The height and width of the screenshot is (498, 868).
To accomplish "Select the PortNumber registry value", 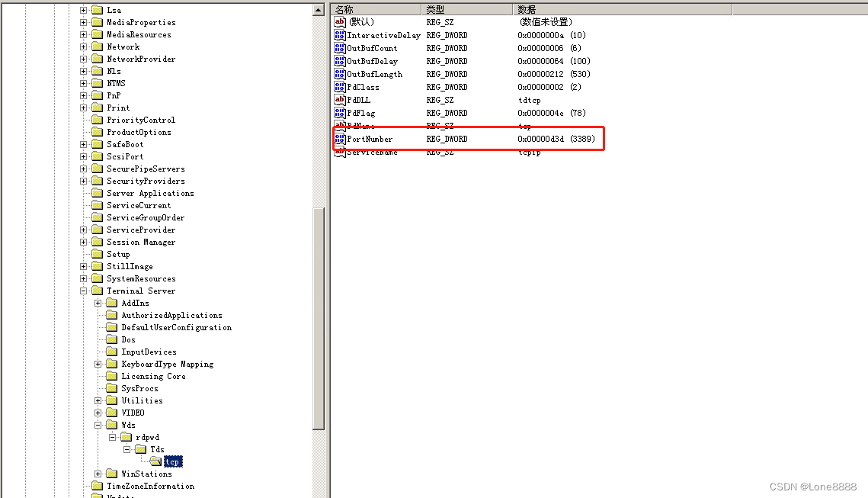I will click(373, 139).
